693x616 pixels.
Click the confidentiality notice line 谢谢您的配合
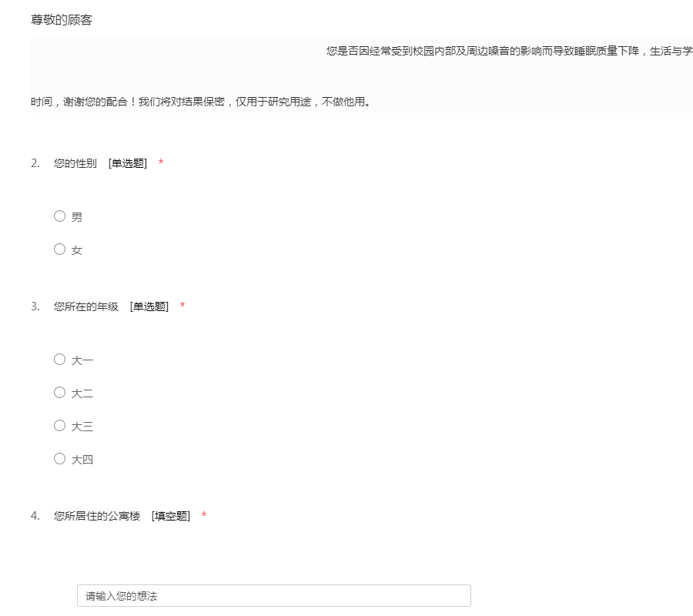[200, 102]
